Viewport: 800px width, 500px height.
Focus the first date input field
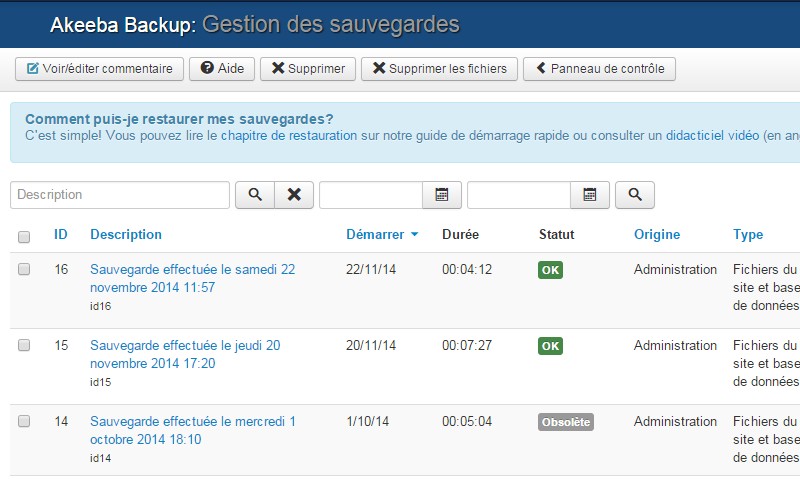point(371,195)
